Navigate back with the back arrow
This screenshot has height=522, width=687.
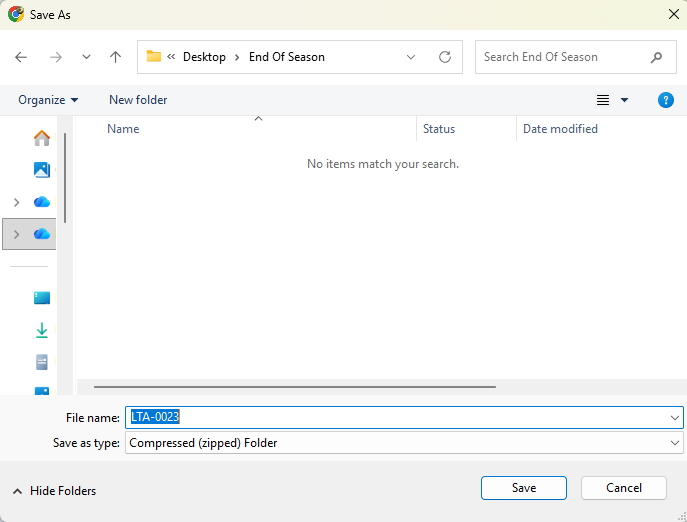pyautogui.click(x=21, y=57)
